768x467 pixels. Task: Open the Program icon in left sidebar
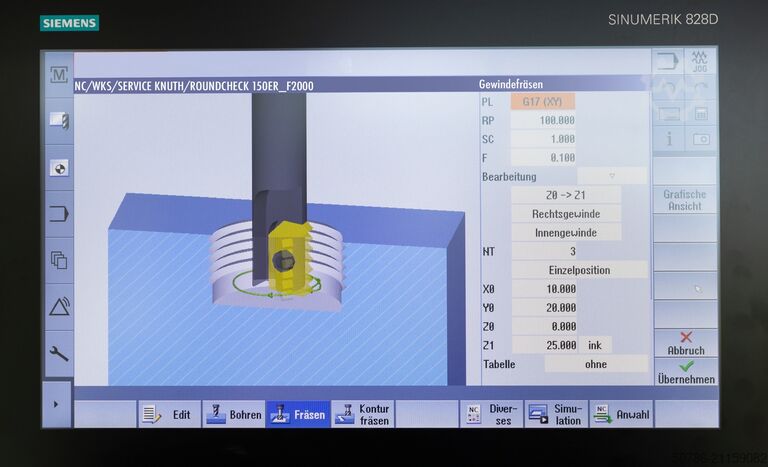[x=58, y=213]
